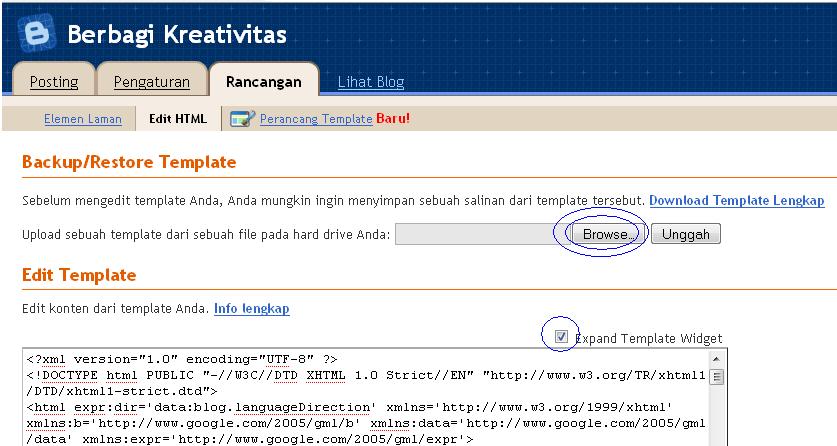Click the template file path field
Viewport: 837px width, 446px height.
pos(483,234)
